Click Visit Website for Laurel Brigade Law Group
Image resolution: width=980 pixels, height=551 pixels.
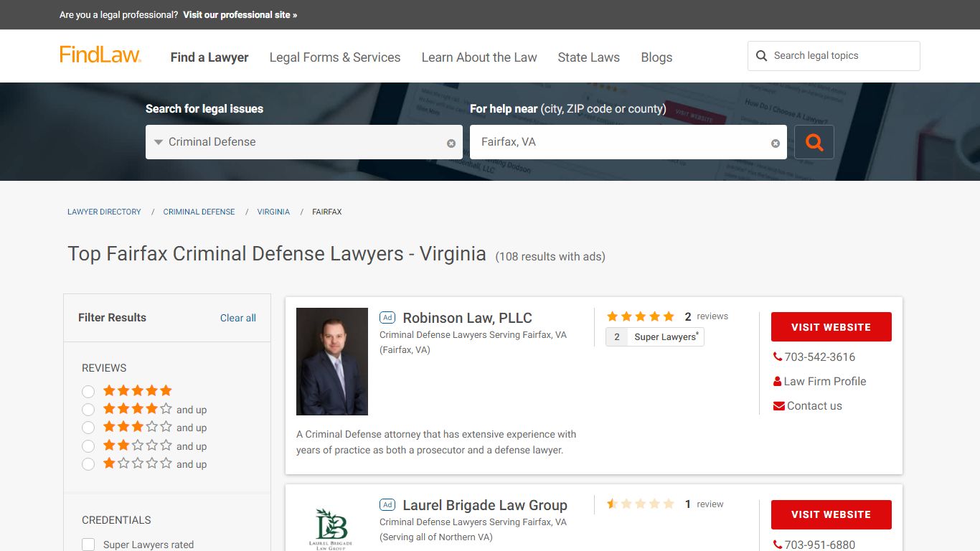tap(831, 514)
